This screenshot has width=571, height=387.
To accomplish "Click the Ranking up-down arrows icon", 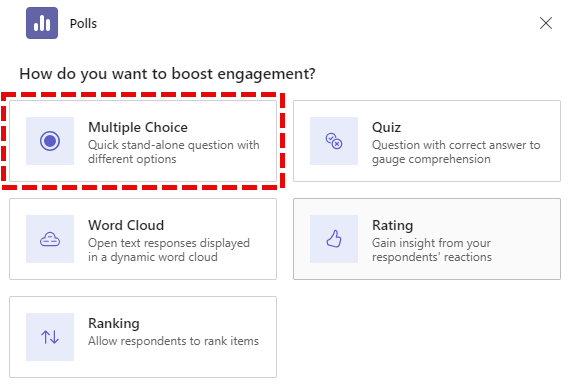I will click(50, 337).
